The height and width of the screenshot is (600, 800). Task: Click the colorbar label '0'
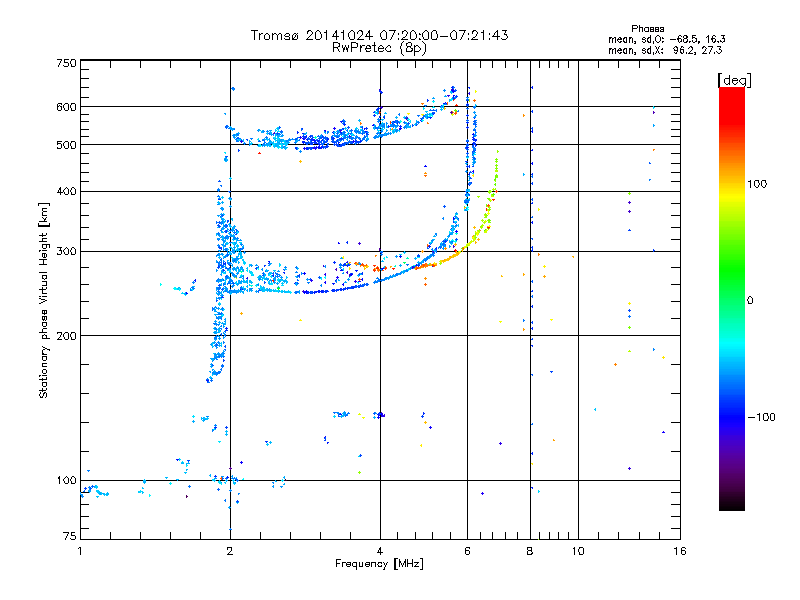(750, 301)
